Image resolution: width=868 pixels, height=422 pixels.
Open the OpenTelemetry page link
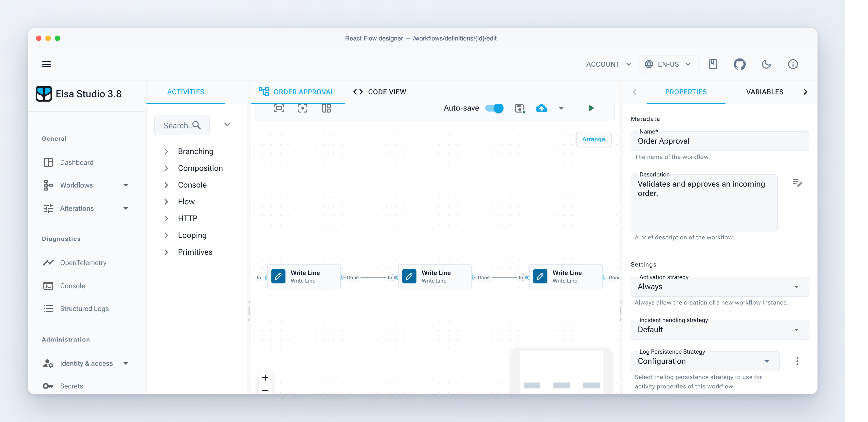point(83,262)
